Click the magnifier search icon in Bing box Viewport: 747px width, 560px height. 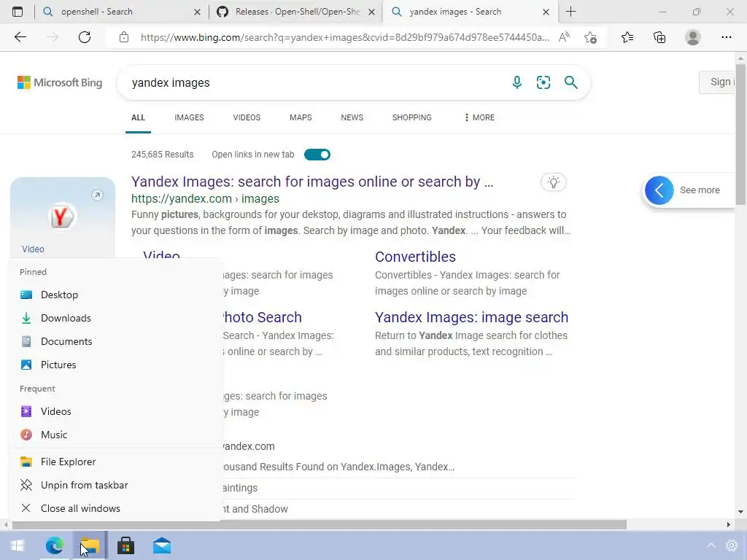pos(570,82)
